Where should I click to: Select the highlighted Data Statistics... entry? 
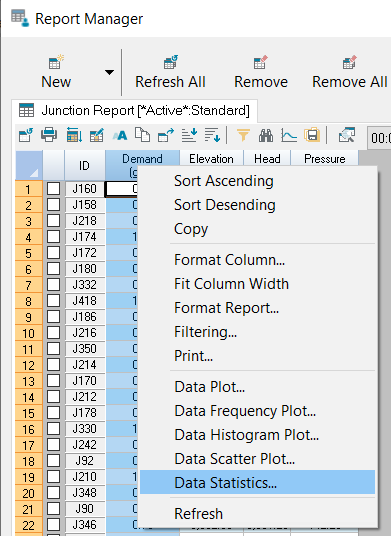[257, 482]
